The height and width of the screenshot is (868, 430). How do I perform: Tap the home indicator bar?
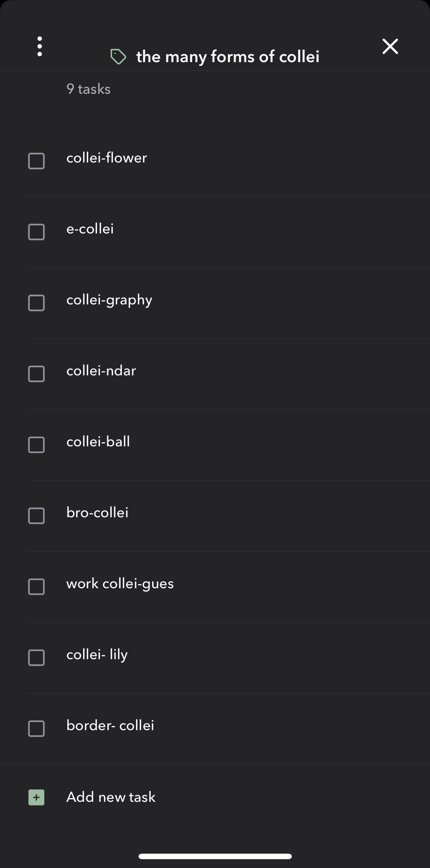215,856
